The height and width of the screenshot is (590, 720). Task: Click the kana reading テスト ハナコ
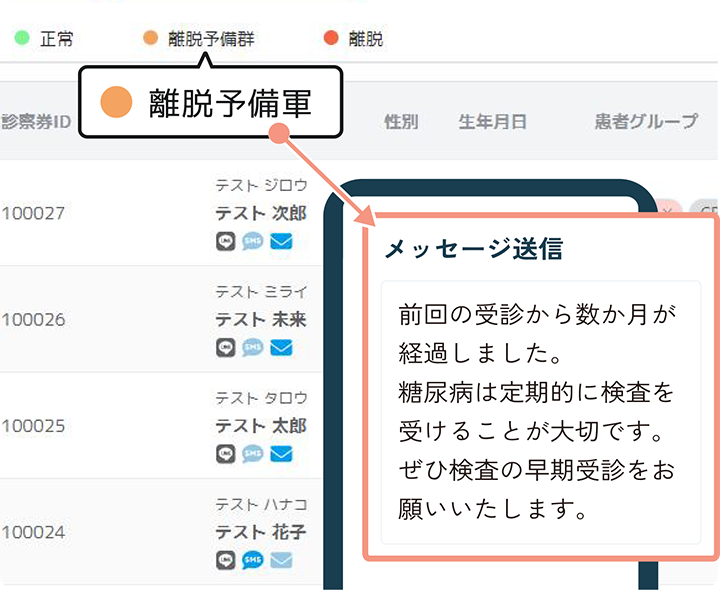click(261, 505)
